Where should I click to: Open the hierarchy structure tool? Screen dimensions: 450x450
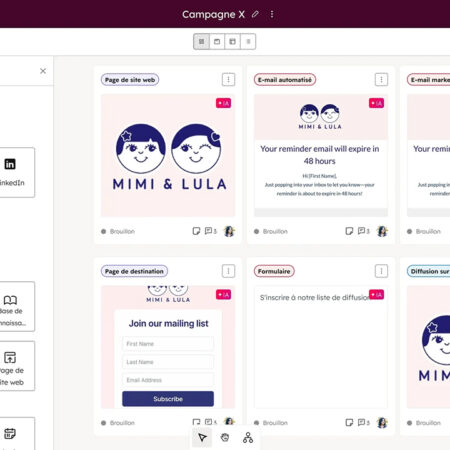tap(248, 438)
